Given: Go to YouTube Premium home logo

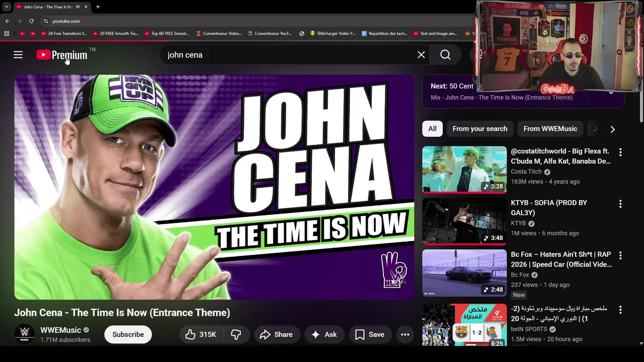Looking at the screenshot, I should click(x=62, y=55).
